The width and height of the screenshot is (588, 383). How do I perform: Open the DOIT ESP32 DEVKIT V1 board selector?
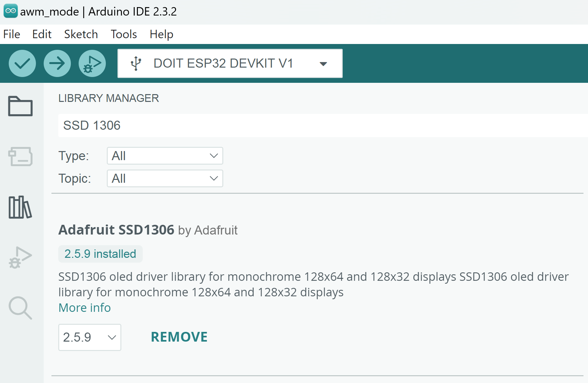(x=230, y=63)
